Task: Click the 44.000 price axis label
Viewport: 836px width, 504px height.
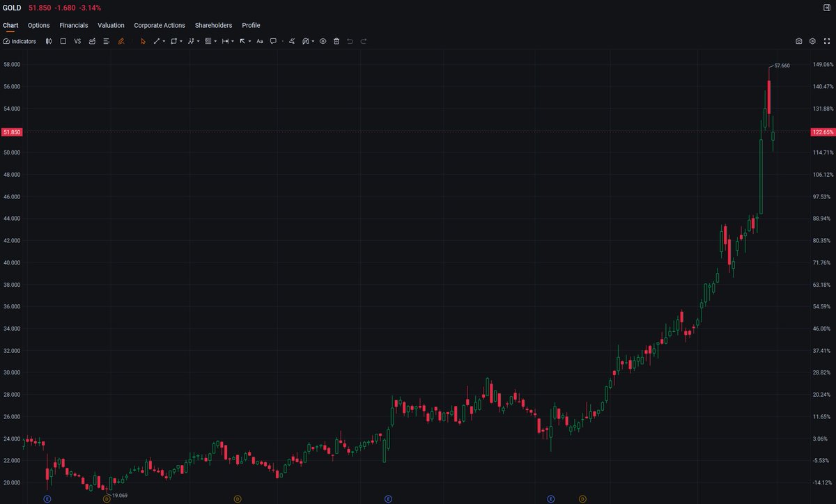Action: point(12,219)
